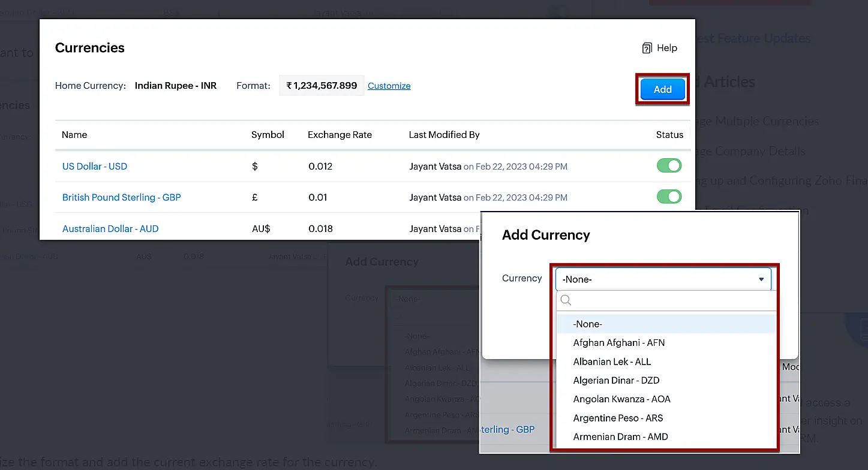Open the Help panel for Currencies
This screenshot has height=470, width=868.
pos(659,48)
